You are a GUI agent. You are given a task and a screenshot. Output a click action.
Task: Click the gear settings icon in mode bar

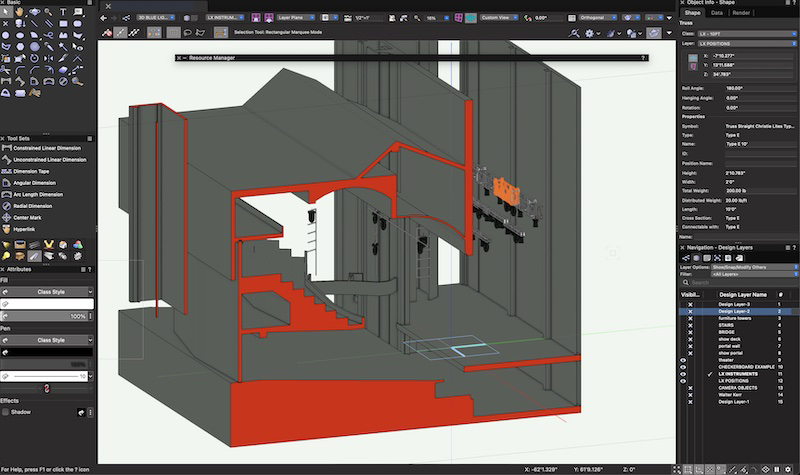point(589,33)
